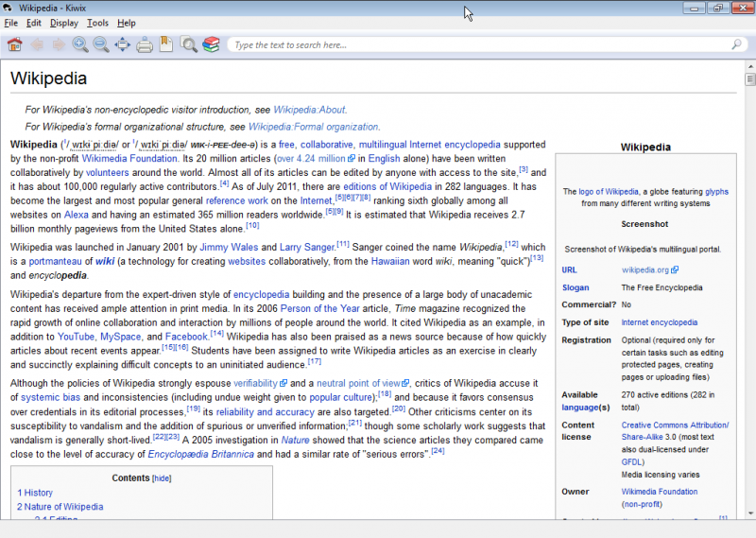Open find-in-page magnifier icon
This screenshot has width=756, height=538.
[x=188, y=44]
